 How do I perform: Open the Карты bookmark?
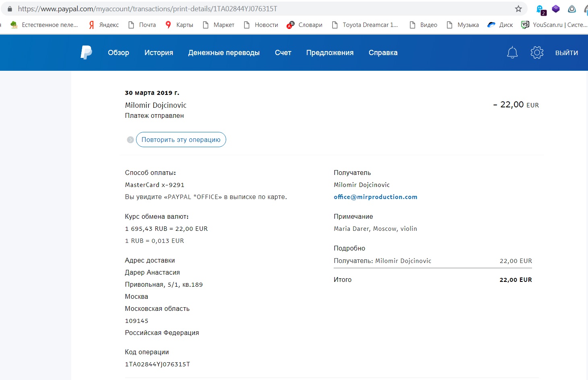[x=179, y=25]
